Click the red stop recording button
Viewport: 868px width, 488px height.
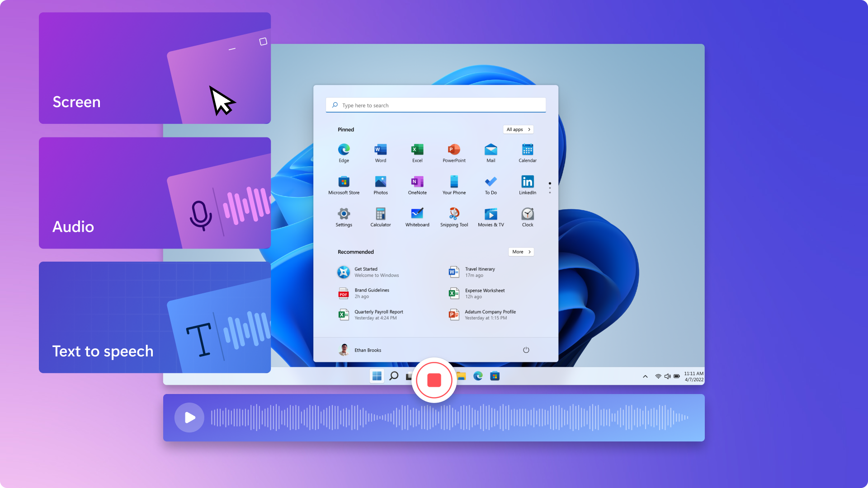pyautogui.click(x=434, y=380)
